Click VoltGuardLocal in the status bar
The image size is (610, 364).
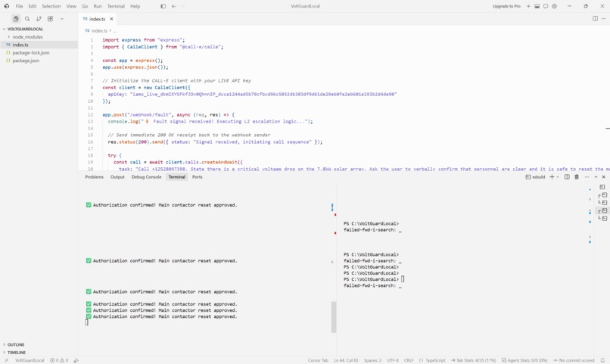(x=30, y=360)
